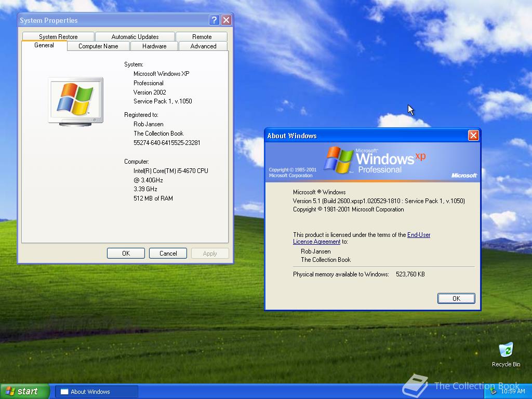532x399 pixels.
Task: Click 'Rob Jansen' in the About Windows dialog
Action: pos(315,251)
